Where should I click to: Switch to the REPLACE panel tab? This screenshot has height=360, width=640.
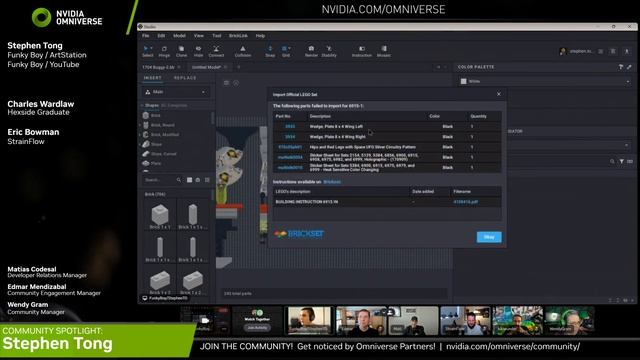185,78
